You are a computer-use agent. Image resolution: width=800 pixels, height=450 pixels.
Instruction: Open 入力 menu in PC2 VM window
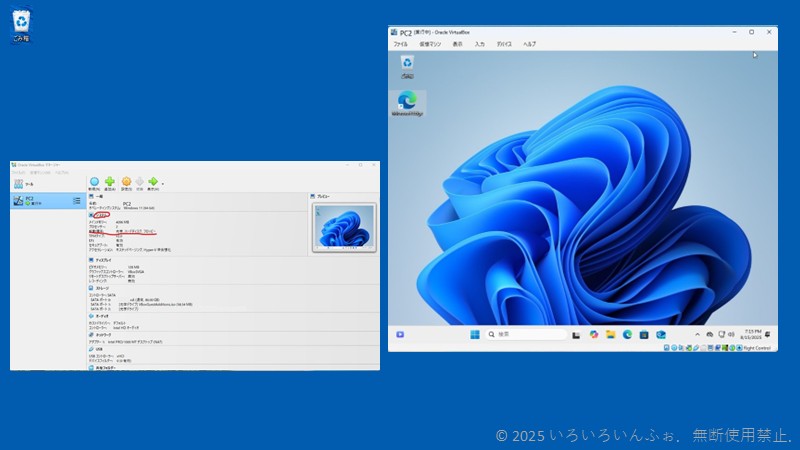coord(480,44)
